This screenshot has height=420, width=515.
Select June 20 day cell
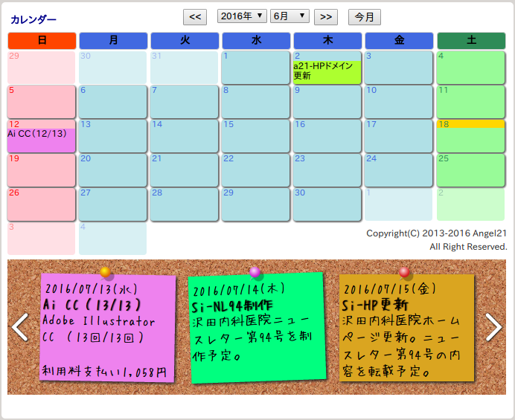(112, 170)
